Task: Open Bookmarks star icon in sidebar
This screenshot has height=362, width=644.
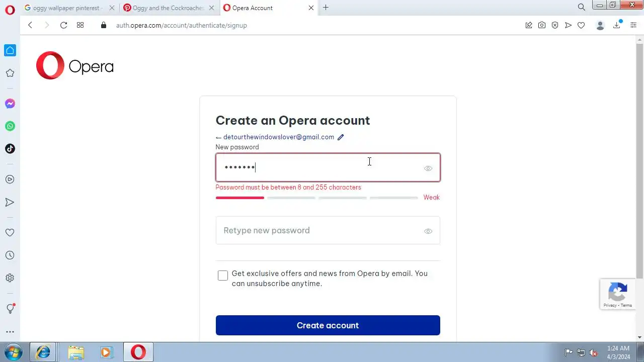Action: coord(10,73)
